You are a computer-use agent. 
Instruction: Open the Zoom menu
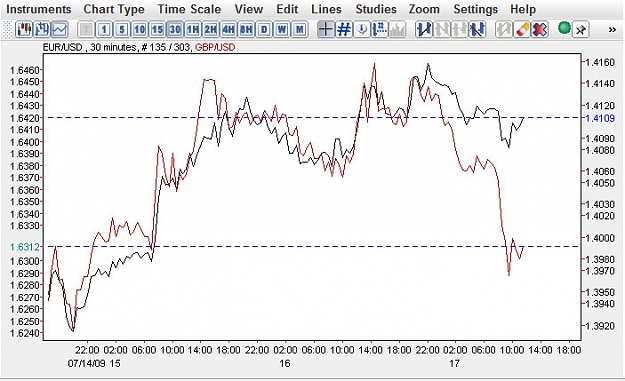click(x=424, y=9)
